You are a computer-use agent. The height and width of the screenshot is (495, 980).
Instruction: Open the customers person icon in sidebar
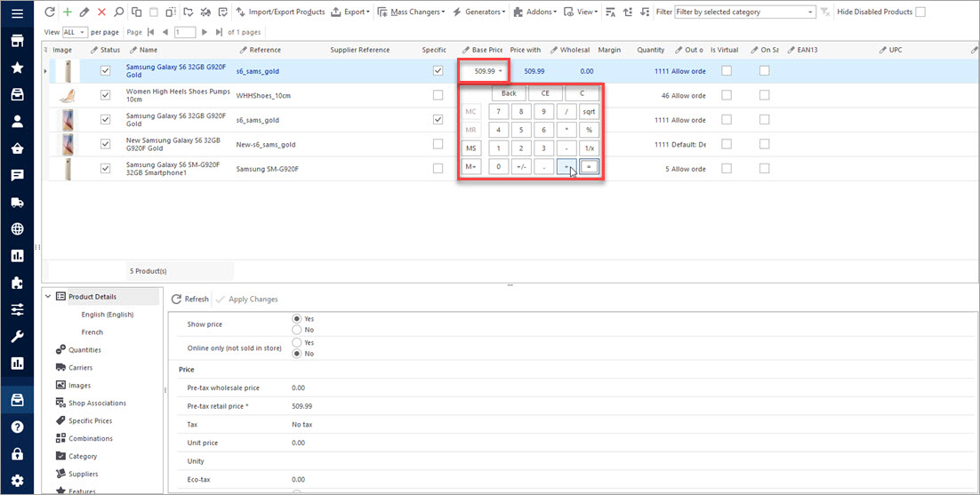(x=18, y=122)
